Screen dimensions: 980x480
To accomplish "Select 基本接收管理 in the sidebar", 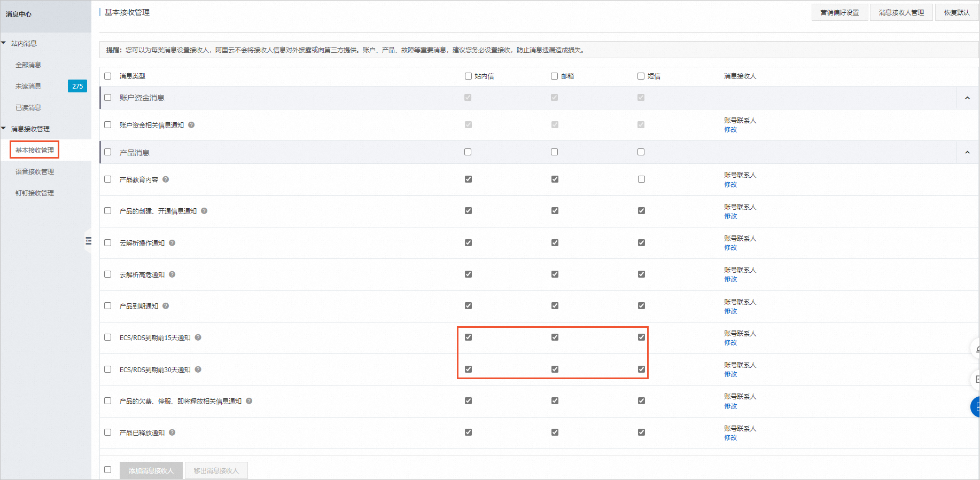I will pyautogui.click(x=35, y=150).
